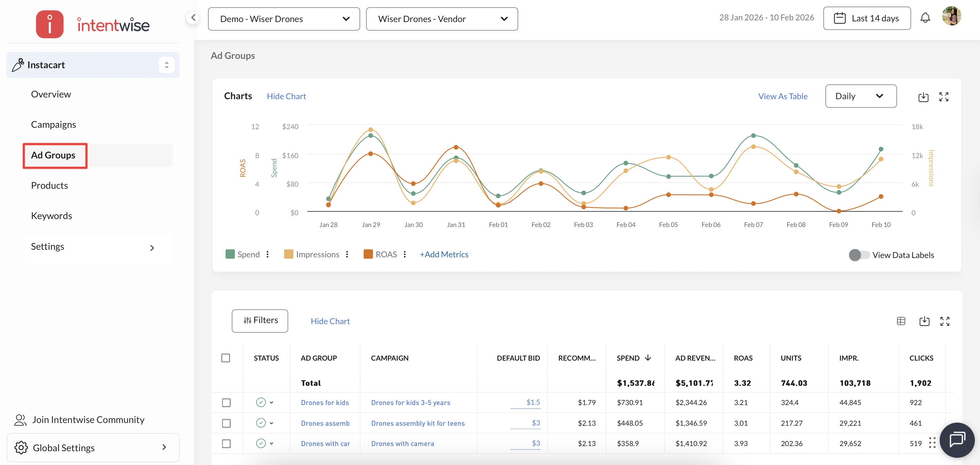
Task: Expand the chart to fullscreen
Action: [943, 97]
